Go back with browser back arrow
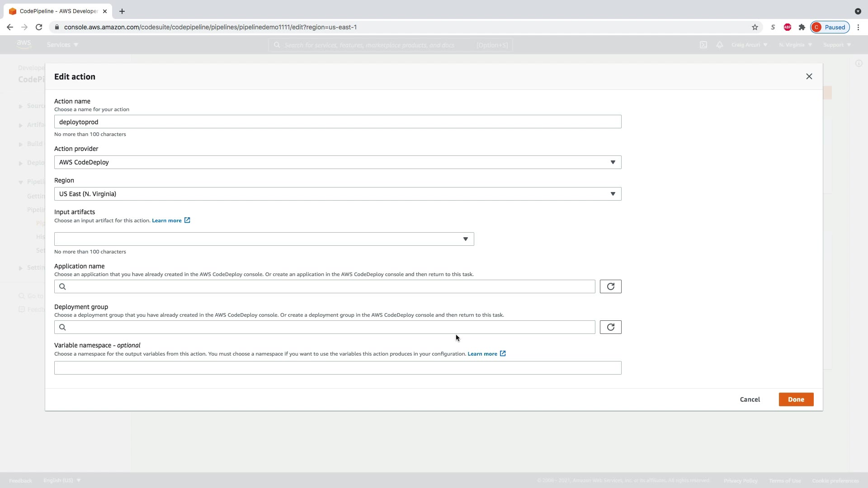Screen dimensions: 868x488 [10, 27]
